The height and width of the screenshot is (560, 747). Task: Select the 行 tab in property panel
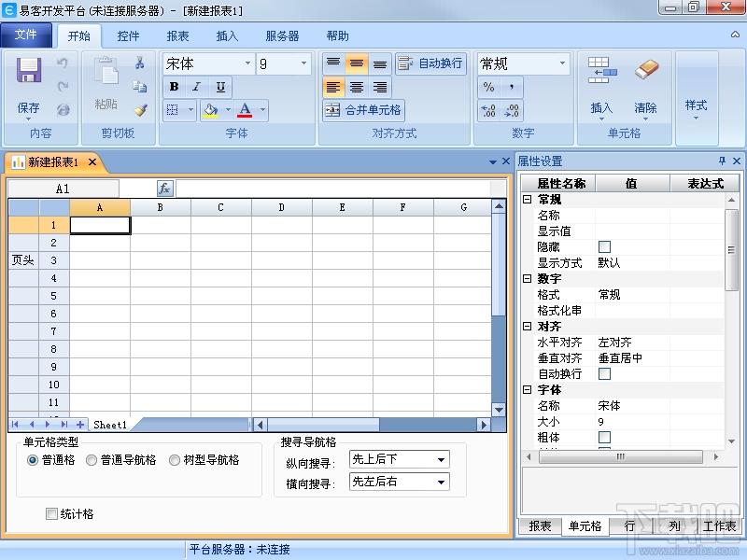(629, 525)
